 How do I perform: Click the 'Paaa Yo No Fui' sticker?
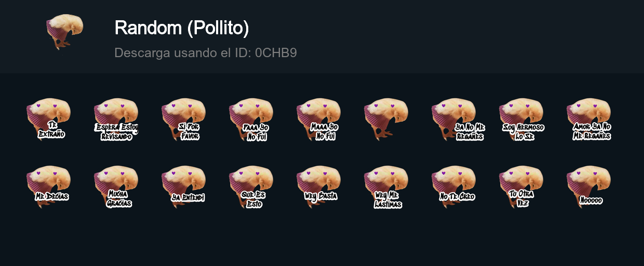pyautogui.click(x=251, y=119)
